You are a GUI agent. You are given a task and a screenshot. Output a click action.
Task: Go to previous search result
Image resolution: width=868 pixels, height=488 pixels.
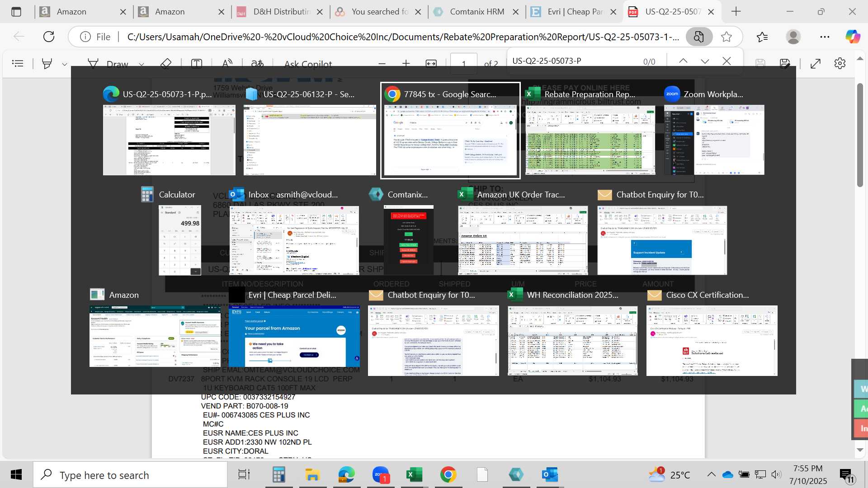[683, 61]
